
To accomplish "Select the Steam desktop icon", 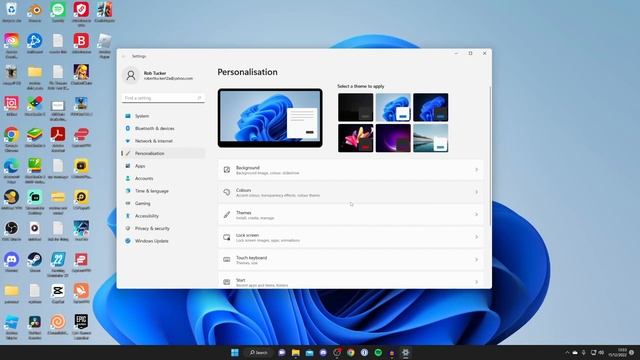I will pos(35,262).
